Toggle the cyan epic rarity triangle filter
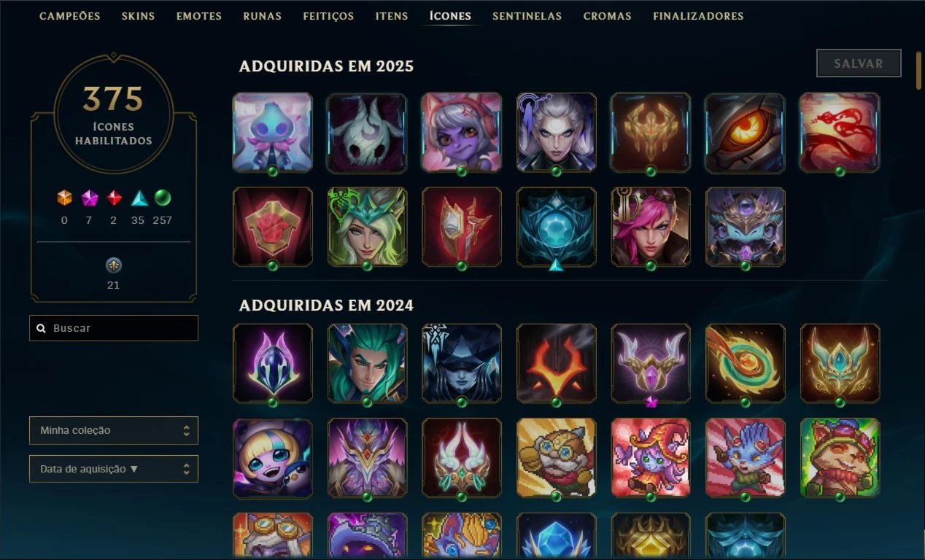Viewport: 925px width, 560px height. point(139,198)
